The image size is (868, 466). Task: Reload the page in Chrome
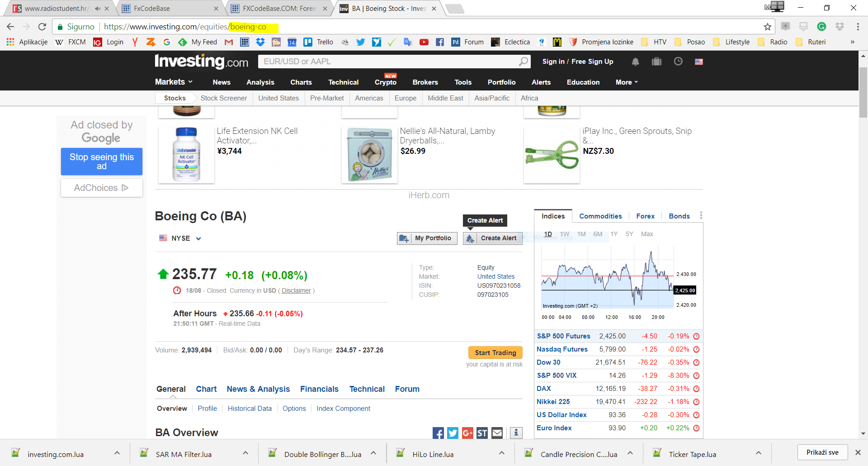42,27
